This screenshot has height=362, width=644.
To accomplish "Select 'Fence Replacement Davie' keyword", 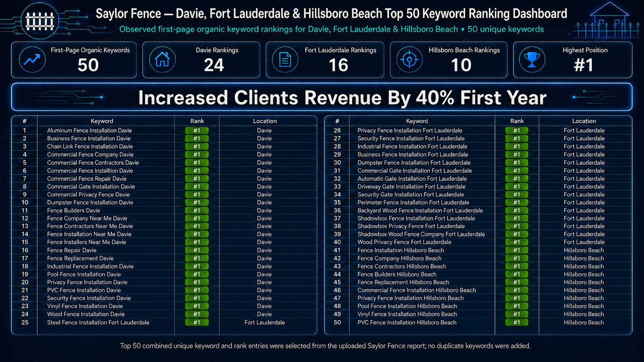I will click(x=80, y=259).
